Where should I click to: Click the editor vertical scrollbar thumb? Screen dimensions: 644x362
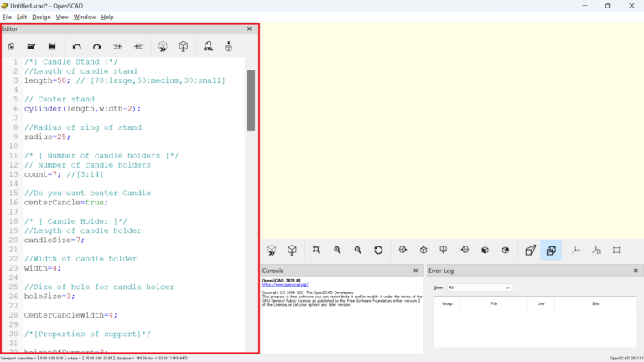tap(251, 100)
